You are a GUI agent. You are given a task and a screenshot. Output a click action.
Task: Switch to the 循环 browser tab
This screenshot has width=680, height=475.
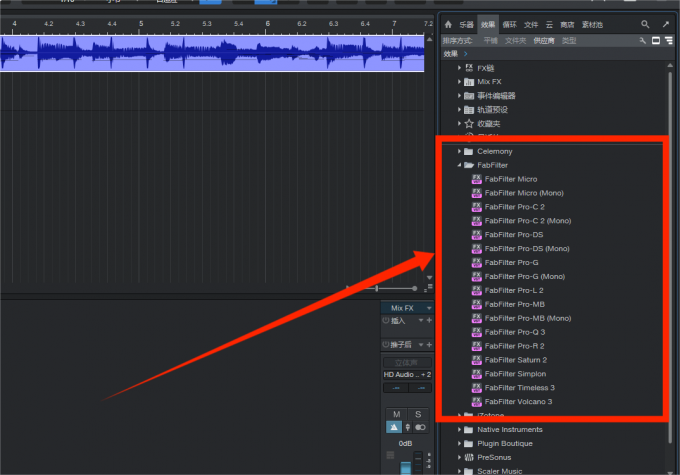pyautogui.click(x=510, y=25)
